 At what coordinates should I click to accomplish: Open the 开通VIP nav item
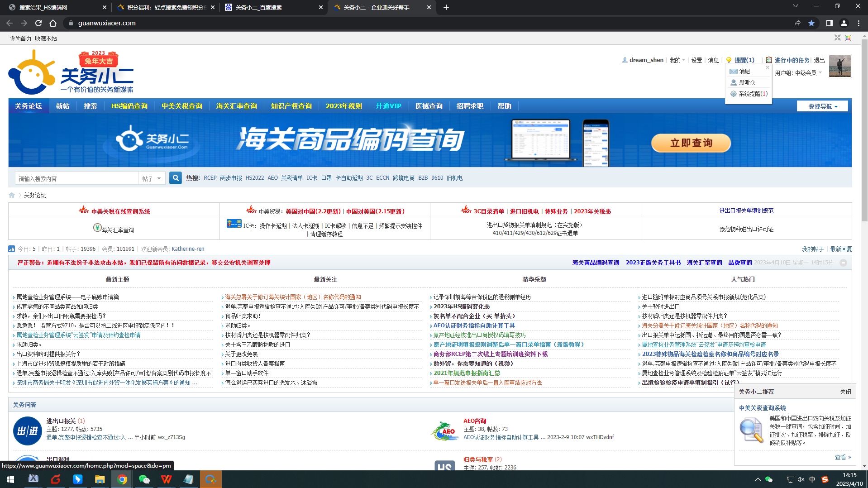388,106
